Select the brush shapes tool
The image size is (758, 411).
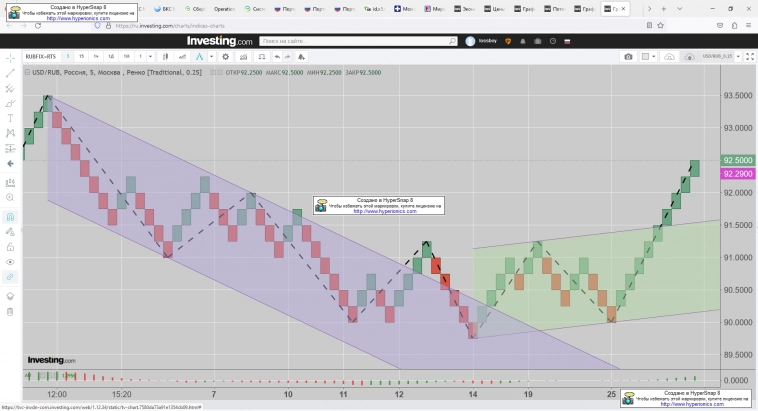point(10,103)
